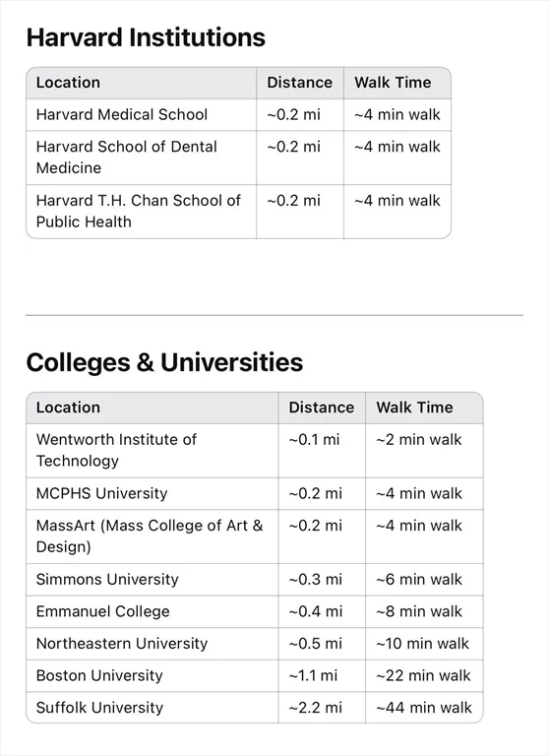The image size is (549, 756).
Task: Click the MassArt (Mass College of Art & Design) cell
Action: click(152, 536)
